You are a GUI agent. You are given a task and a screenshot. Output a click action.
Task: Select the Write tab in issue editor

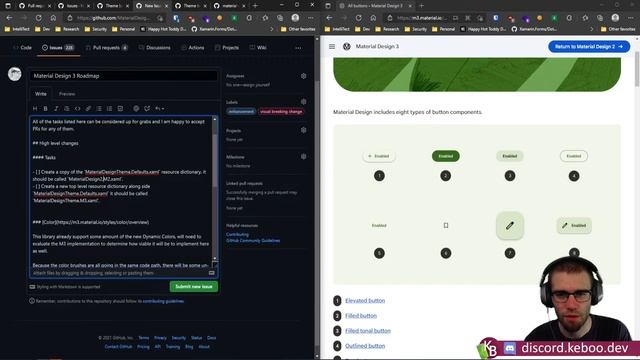(40, 94)
